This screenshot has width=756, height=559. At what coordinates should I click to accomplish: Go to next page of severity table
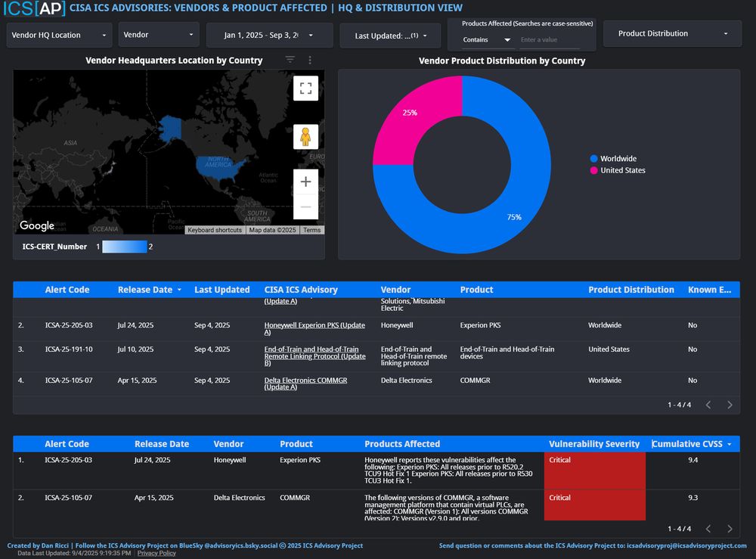(730, 529)
